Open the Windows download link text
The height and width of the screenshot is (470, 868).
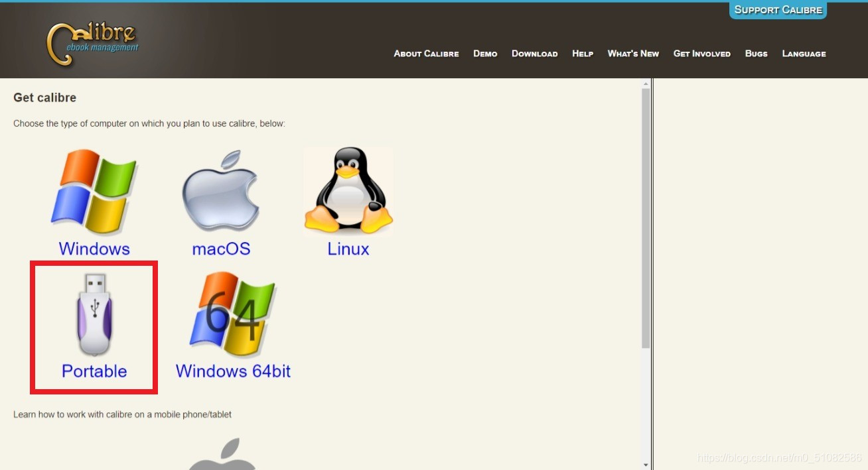click(94, 249)
